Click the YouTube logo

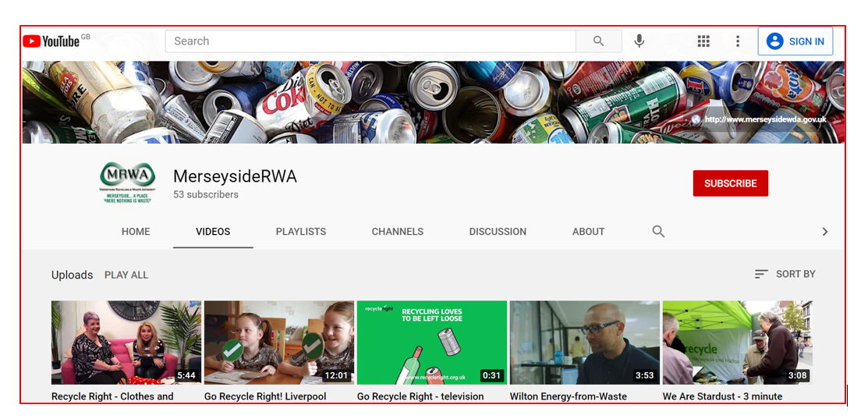(x=55, y=41)
